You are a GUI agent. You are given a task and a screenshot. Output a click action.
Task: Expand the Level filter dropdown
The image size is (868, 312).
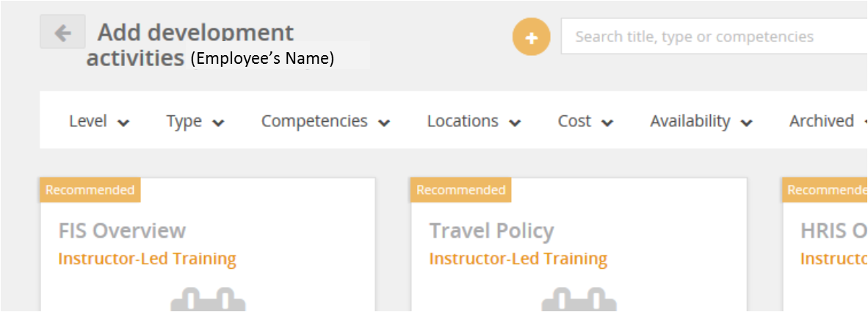99,121
